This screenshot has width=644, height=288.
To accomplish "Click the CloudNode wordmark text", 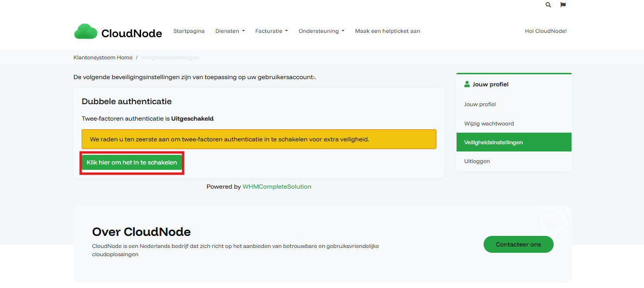I will point(132,33).
